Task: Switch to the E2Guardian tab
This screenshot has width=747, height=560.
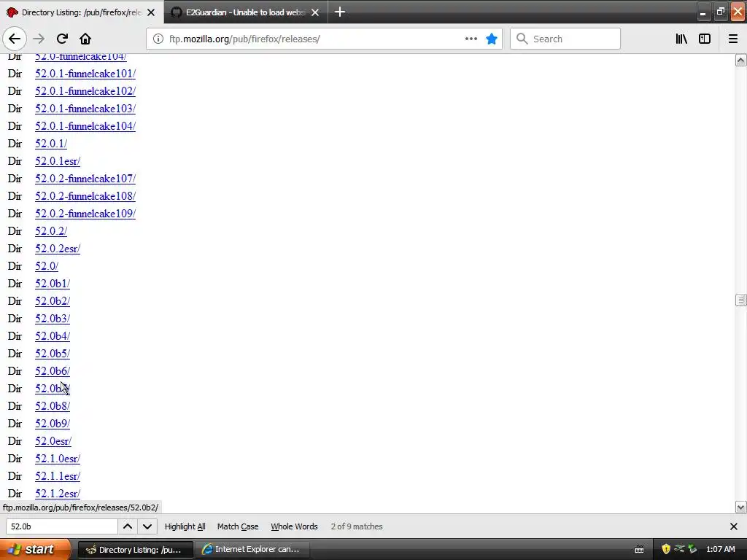Action: click(x=245, y=12)
